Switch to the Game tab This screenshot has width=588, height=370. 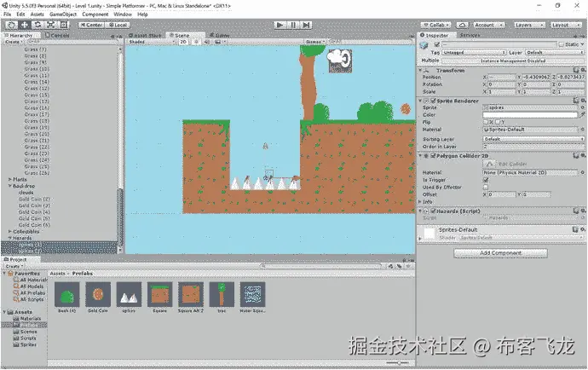point(220,35)
